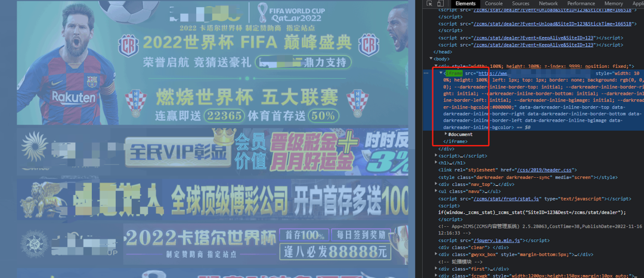
Task: Click the 全球顶级博彩公司 banner ad
Action: click(212, 199)
